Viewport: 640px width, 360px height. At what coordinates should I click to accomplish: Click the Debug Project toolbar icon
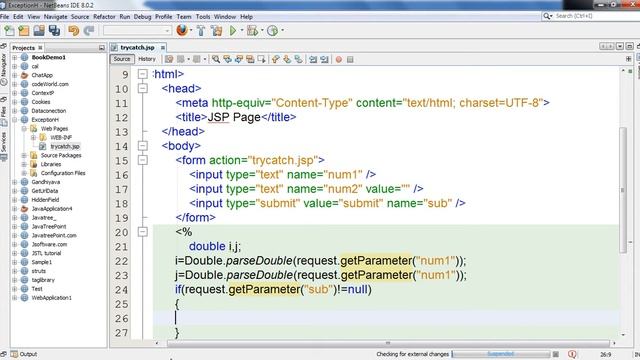pos(252,31)
